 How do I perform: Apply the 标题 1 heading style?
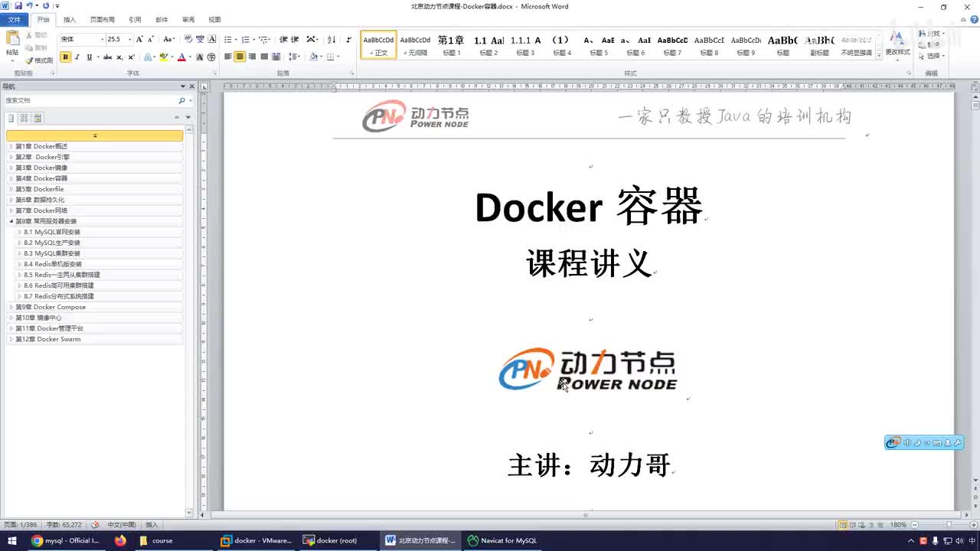451,45
